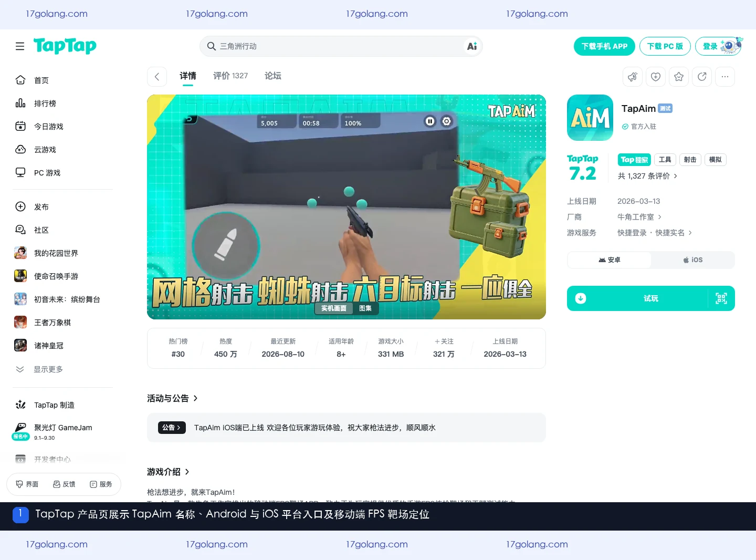This screenshot has width=756, height=560.
Task: Select the 实机画面 media view
Action: tap(334, 308)
